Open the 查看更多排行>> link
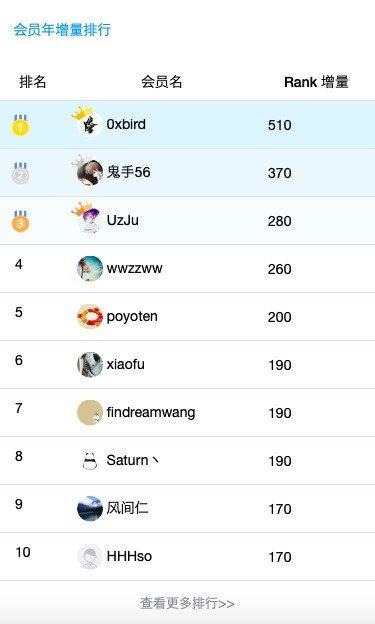Screen dimensions: 375x624 click(187, 603)
